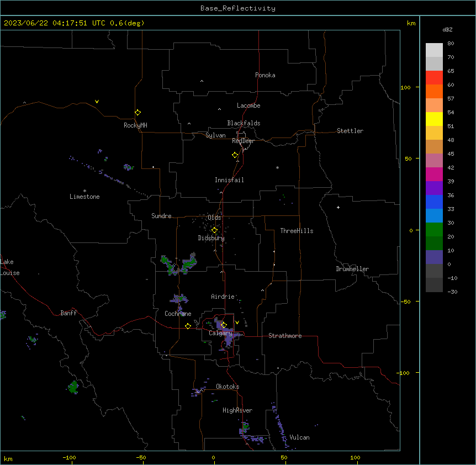This screenshot has height=465, width=476.
Task: Select the bright green swatch at 30 dBZ
Action: click(x=434, y=230)
